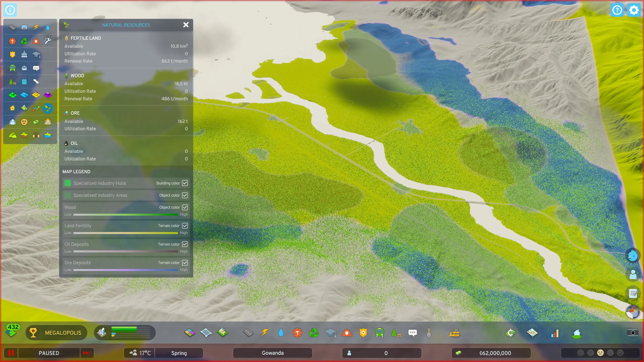644x362 pixels.
Task: Open the Roads menu in bottom toolbar
Action: click(248, 333)
